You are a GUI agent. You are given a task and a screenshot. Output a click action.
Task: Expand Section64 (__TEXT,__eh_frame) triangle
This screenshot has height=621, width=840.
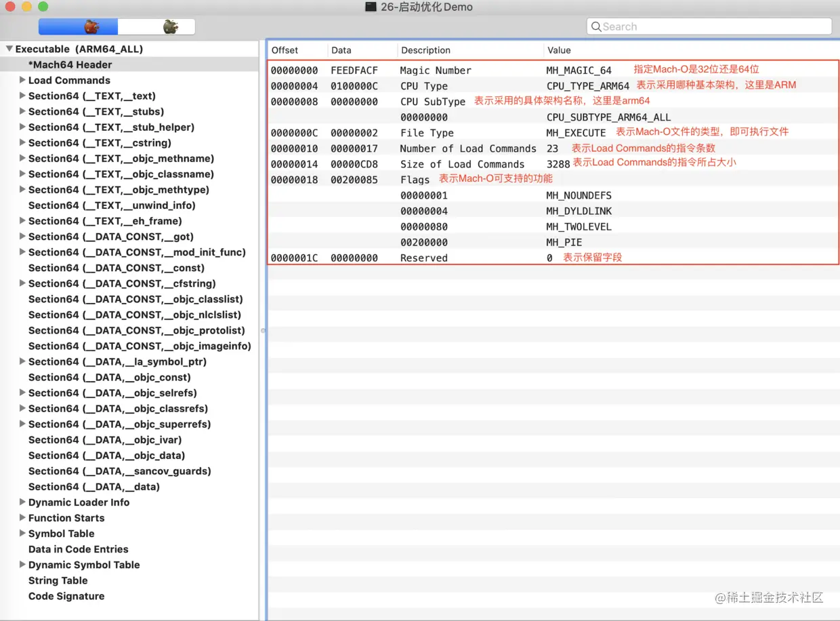pyautogui.click(x=22, y=220)
